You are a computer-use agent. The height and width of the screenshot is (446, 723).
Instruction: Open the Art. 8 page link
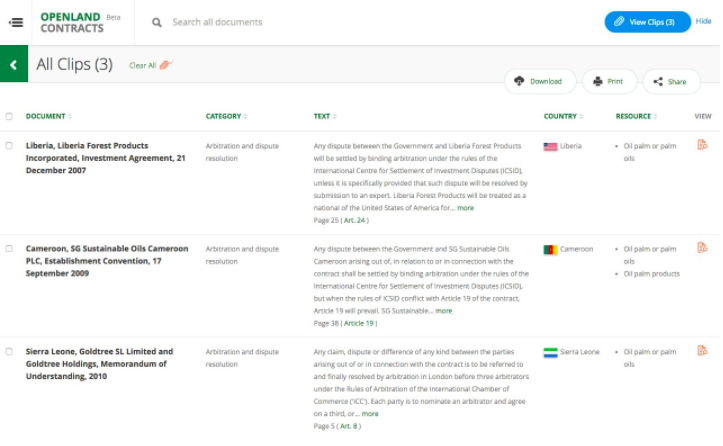[x=349, y=426]
